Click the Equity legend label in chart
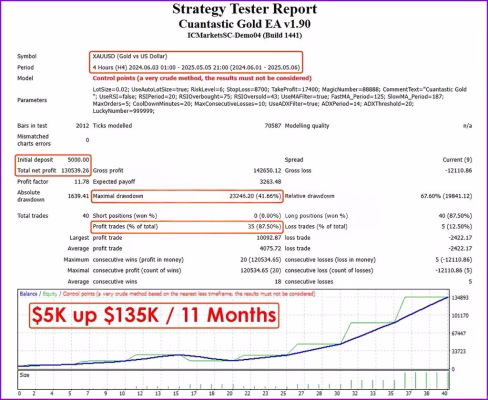The width and height of the screenshot is (488, 400). (x=50, y=294)
